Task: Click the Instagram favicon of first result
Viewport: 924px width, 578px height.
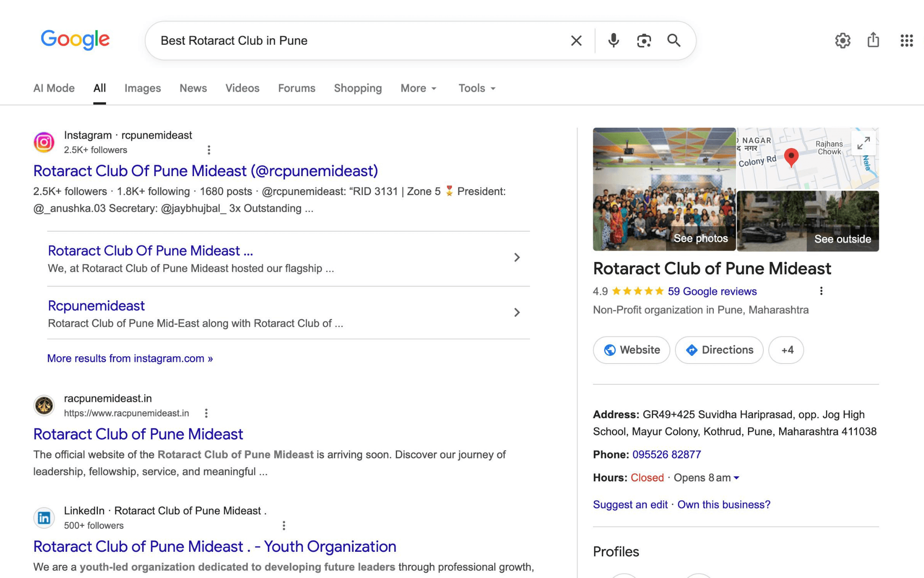Action: [44, 143]
